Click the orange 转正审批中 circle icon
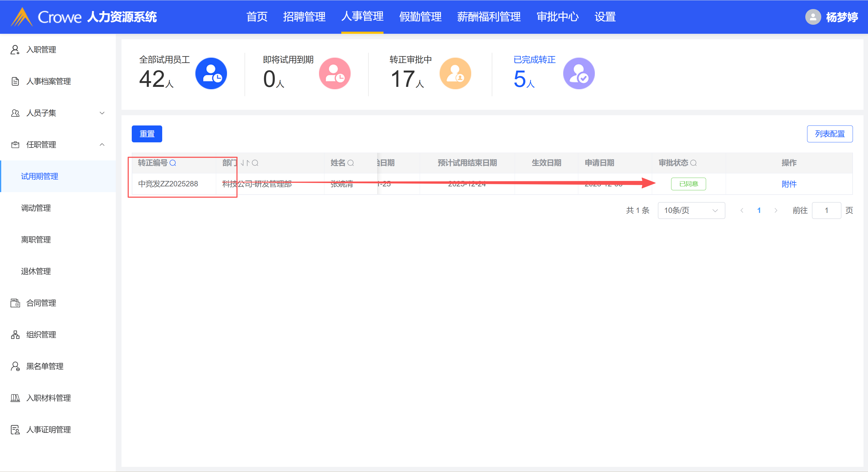 pos(455,74)
